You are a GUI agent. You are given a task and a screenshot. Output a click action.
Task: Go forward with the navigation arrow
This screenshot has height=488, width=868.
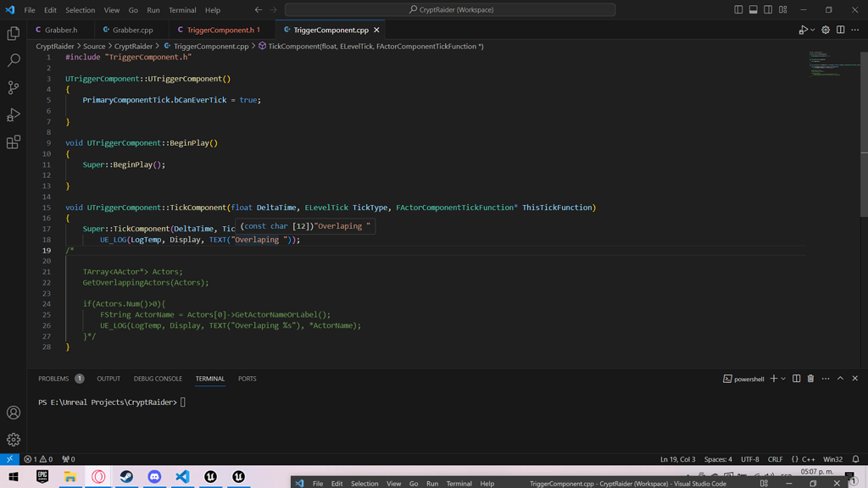(274, 10)
